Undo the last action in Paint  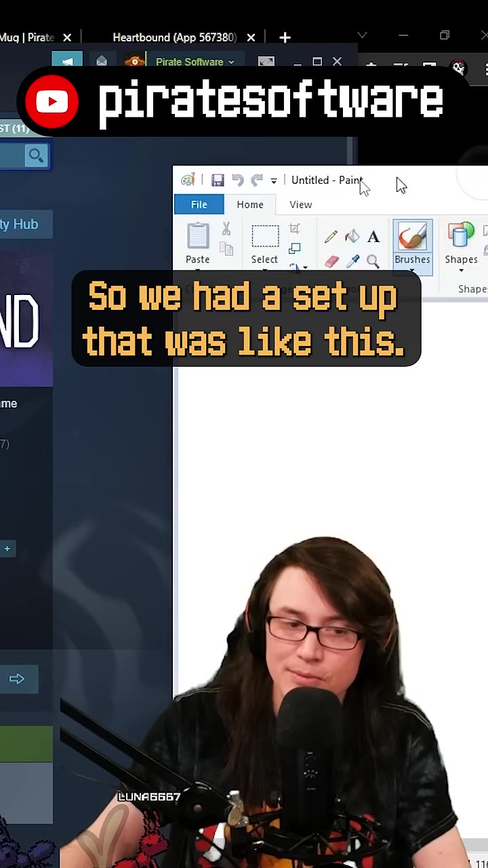pos(237,180)
